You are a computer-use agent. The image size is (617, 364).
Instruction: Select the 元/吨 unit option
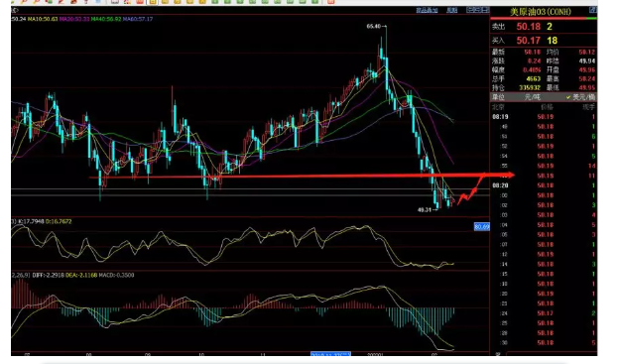[532, 97]
